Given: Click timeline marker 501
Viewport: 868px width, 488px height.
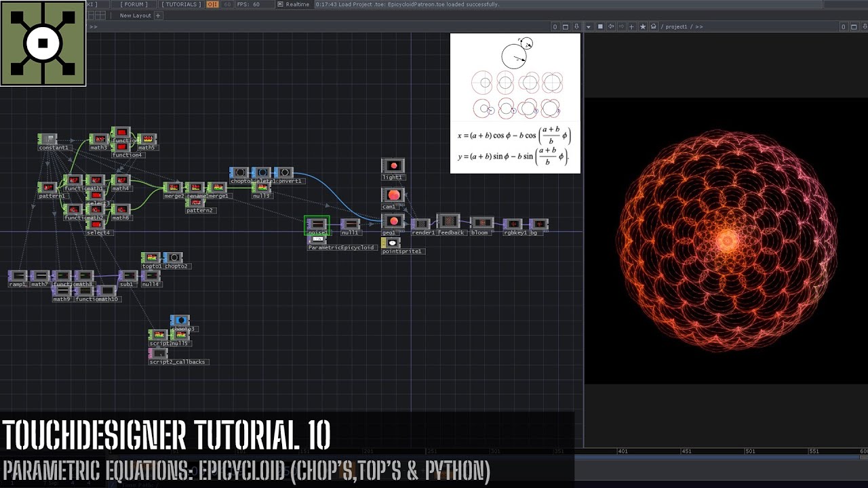Looking at the screenshot, I should click(750, 451).
